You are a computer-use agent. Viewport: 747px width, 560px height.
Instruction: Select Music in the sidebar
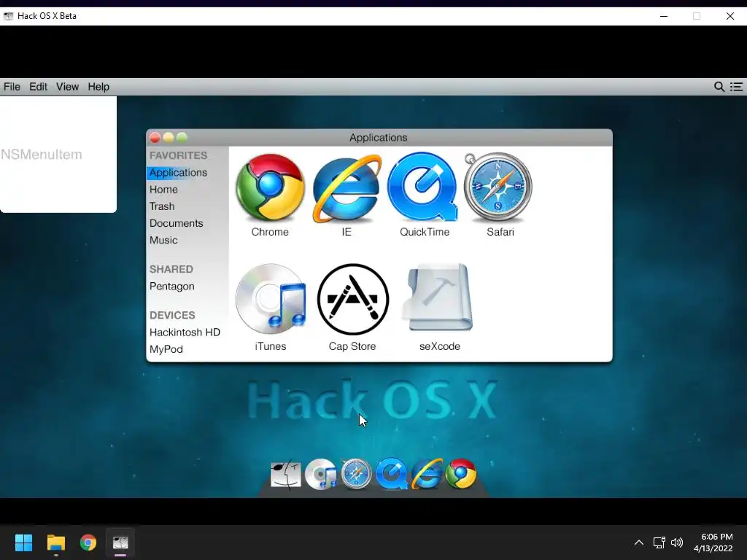click(x=163, y=240)
